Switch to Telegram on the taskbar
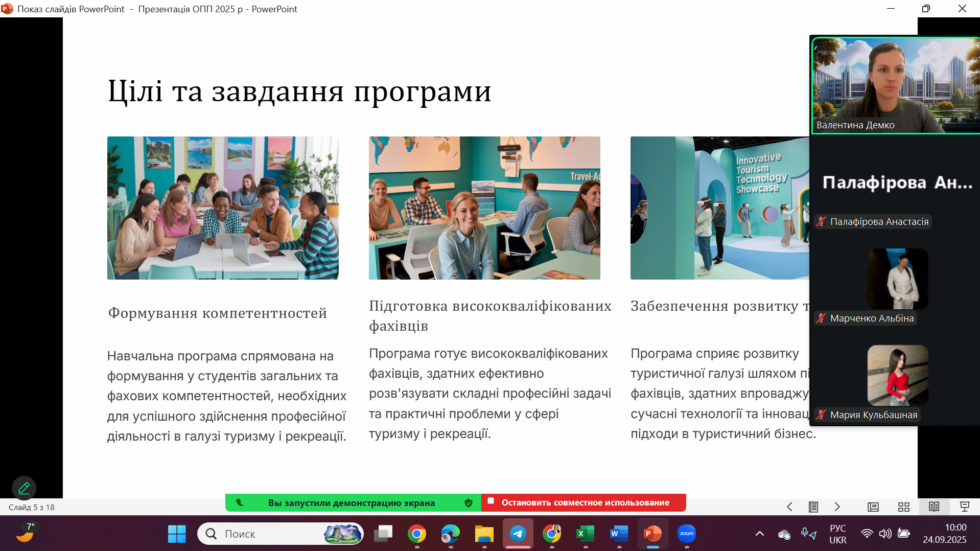 click(x=518, y=534)
